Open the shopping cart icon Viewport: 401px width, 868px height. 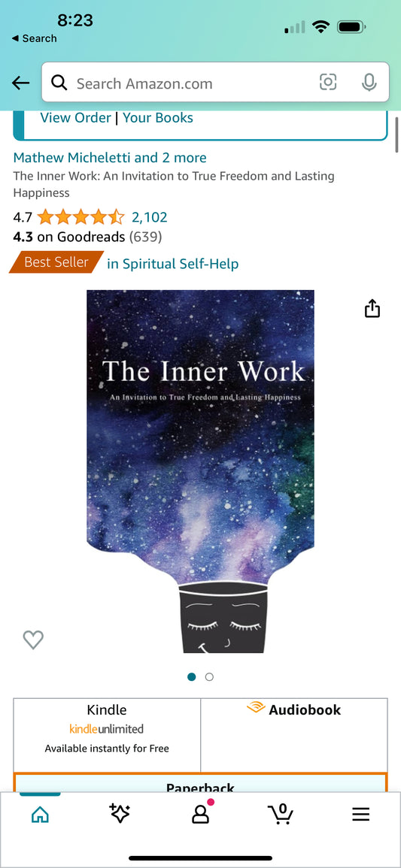281,814
